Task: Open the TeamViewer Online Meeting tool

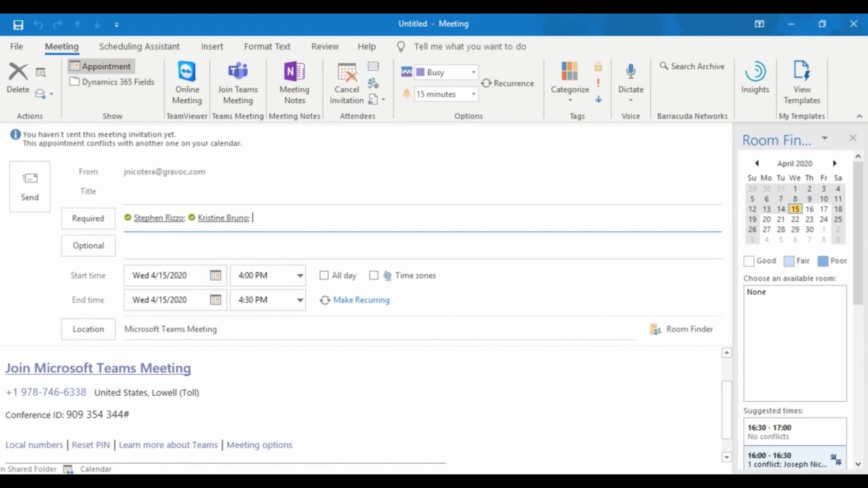Action: (x=186, y=72)
